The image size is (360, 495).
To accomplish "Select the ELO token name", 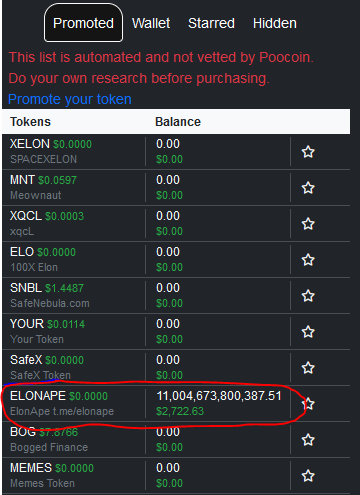I will [x=22, y=252].
